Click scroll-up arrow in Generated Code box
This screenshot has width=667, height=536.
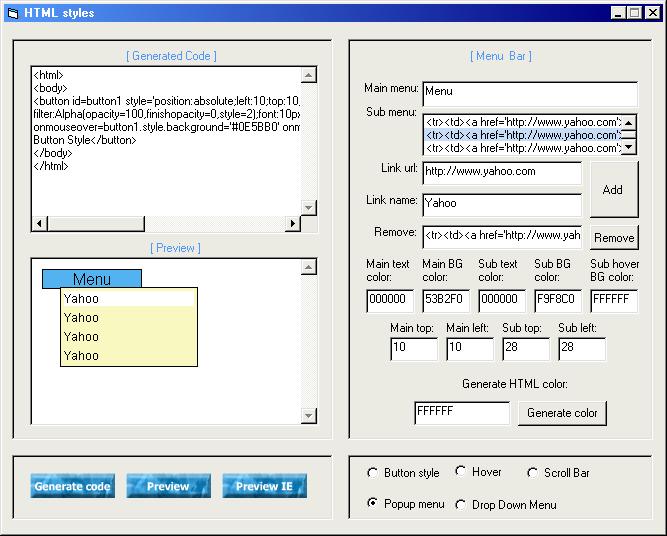308,75
